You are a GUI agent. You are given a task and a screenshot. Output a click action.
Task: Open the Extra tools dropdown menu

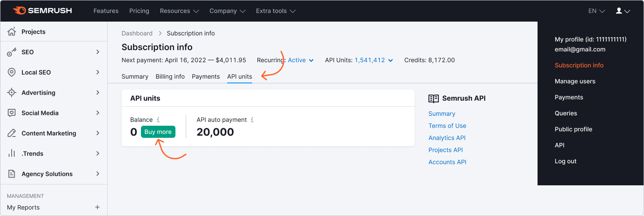pyautogui.click(x=276, y=11)
